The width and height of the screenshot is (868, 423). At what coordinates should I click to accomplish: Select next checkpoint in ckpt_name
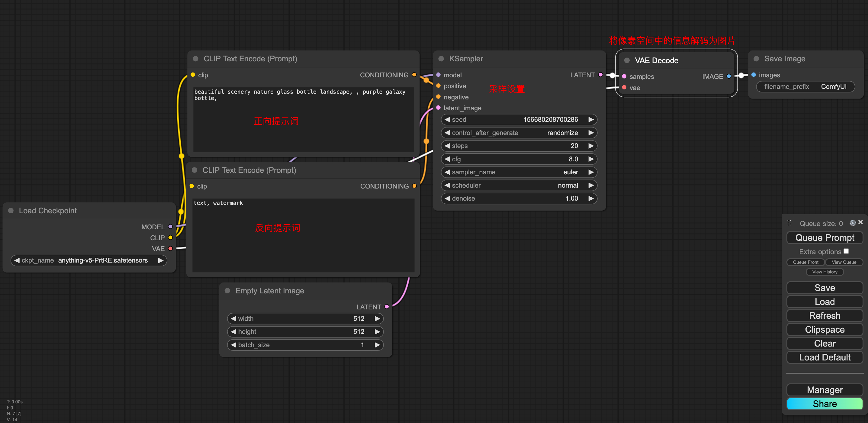[x=161, y=260]
